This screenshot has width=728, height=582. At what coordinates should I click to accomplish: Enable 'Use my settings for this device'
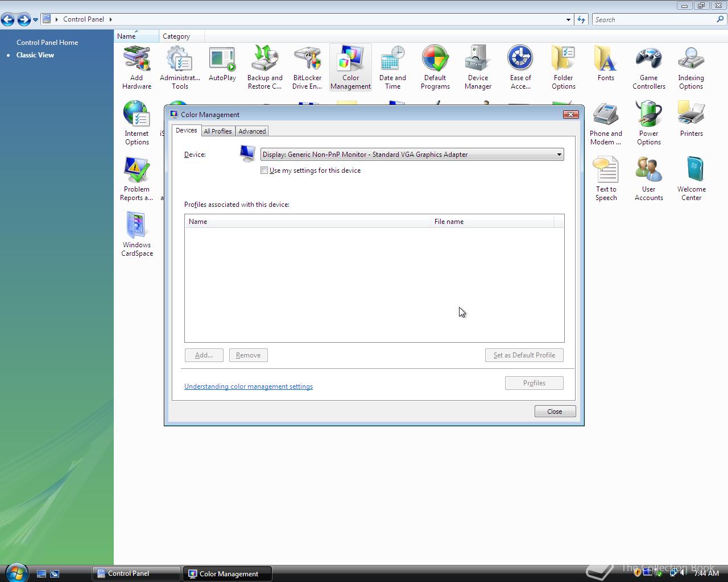click(x=264, y=170)
